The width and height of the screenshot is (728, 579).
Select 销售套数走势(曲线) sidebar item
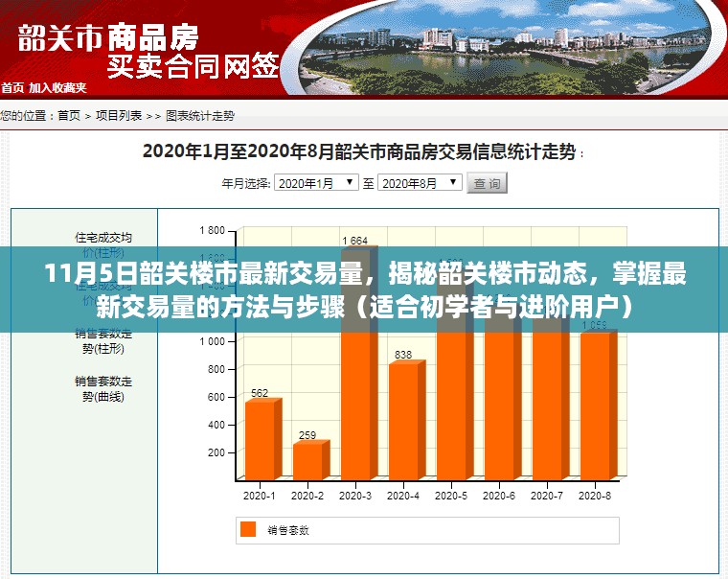(103, 388)
